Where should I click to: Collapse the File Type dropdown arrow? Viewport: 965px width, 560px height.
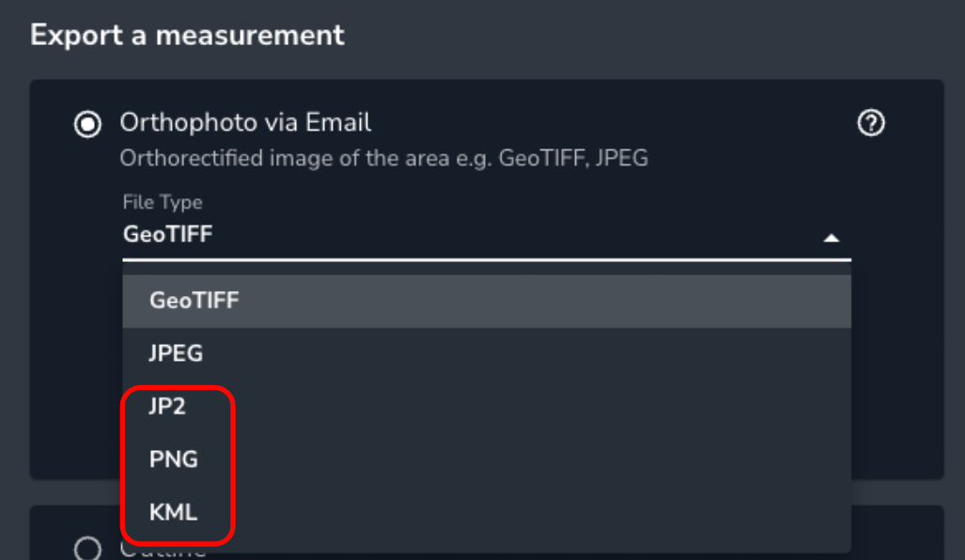[x=832, y=238]
